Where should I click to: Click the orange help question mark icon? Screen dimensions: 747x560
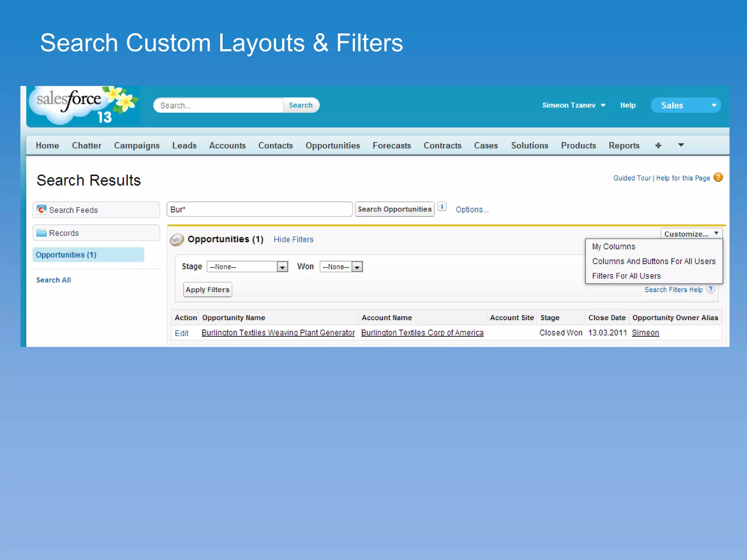(718, 177)
